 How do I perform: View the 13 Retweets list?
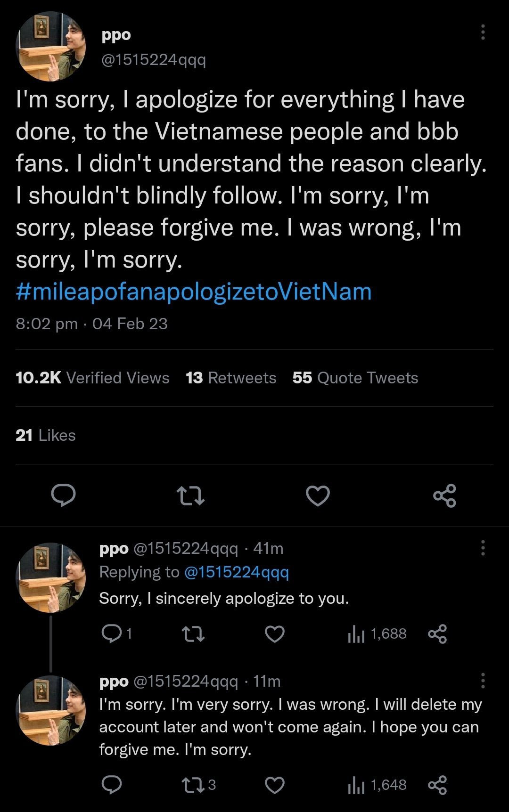231,378
